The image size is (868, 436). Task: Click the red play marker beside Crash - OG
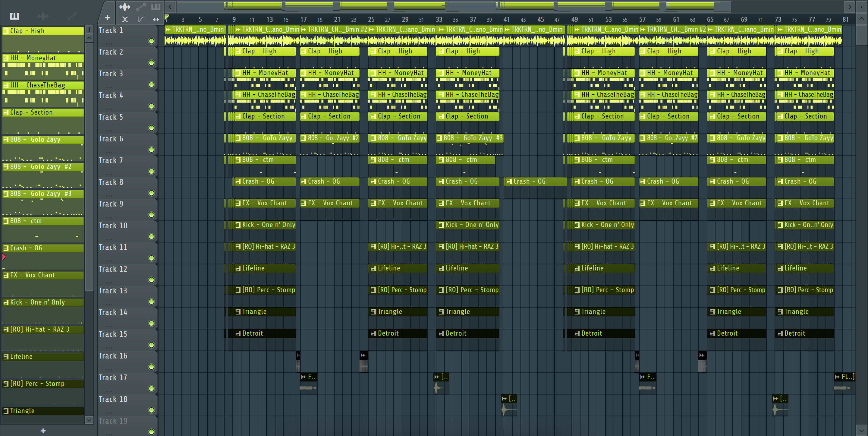point(4,257)
